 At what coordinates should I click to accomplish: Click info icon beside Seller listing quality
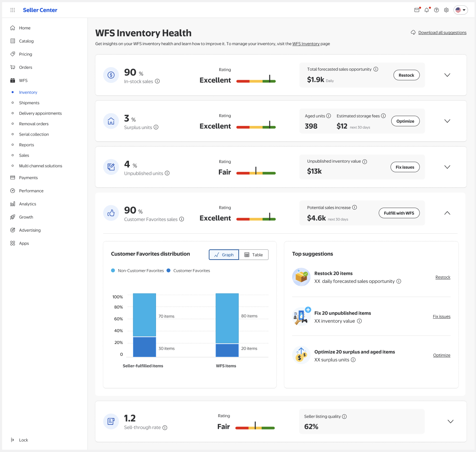pos(344,416)
